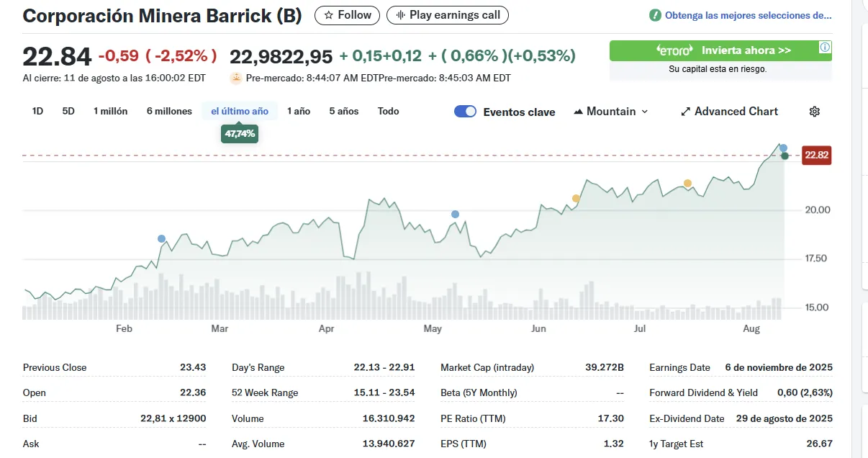This screenshot has height=458, width=868.
Task: Switch to the 1D time range tab
Action: click(x=37, y=111)
